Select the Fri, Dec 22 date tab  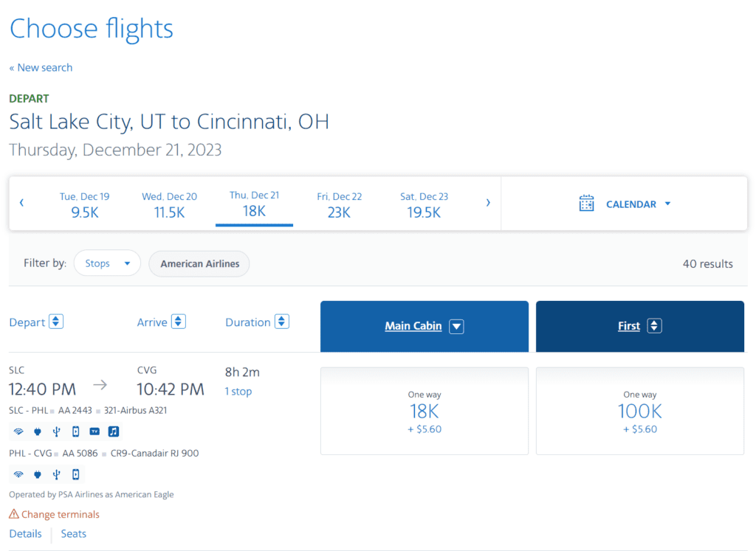(x=340, y=204)
